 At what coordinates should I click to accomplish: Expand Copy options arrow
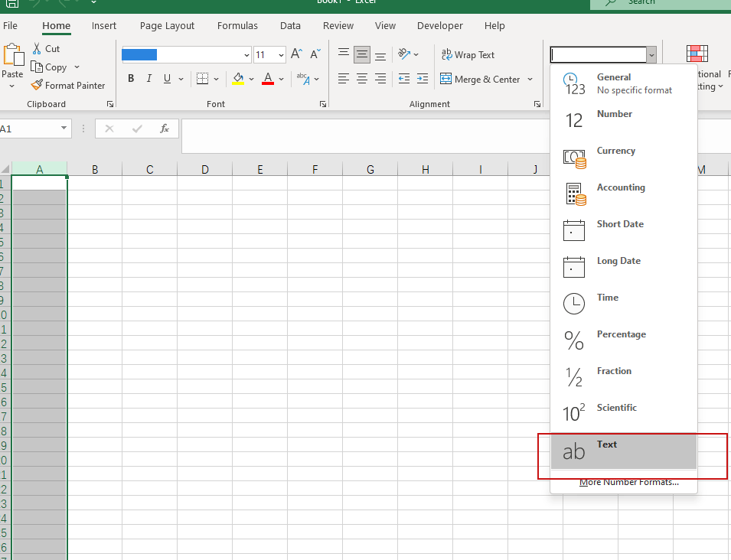click(77, 67)
